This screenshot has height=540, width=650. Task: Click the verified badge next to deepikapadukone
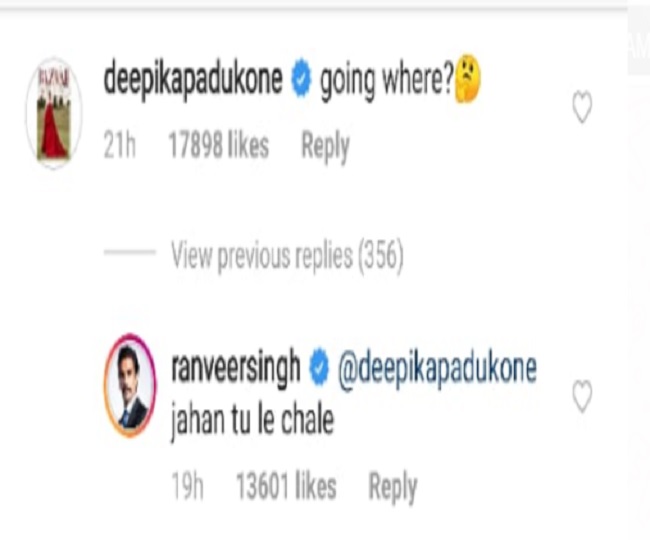301,78
